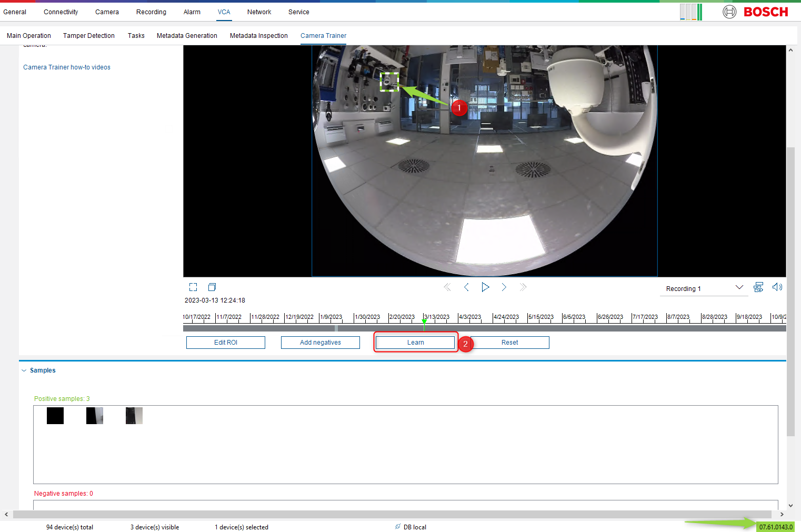Switch to the Metadata Inspection tab

(258, 36)
